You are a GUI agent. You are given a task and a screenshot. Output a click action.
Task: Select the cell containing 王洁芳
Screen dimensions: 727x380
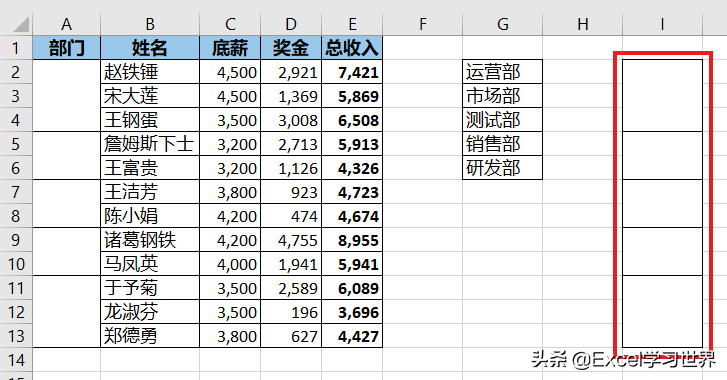pyautogui.click(x=150, y=192)
